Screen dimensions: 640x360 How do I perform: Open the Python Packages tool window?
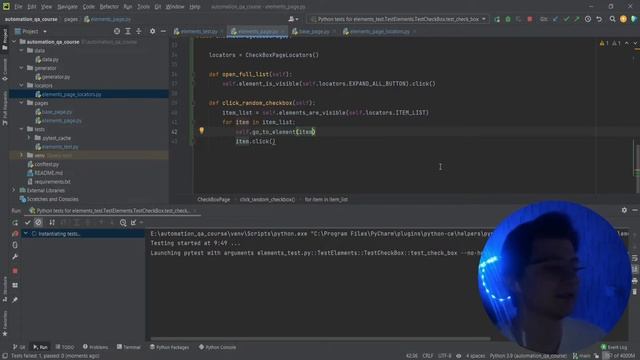(169, 347)
